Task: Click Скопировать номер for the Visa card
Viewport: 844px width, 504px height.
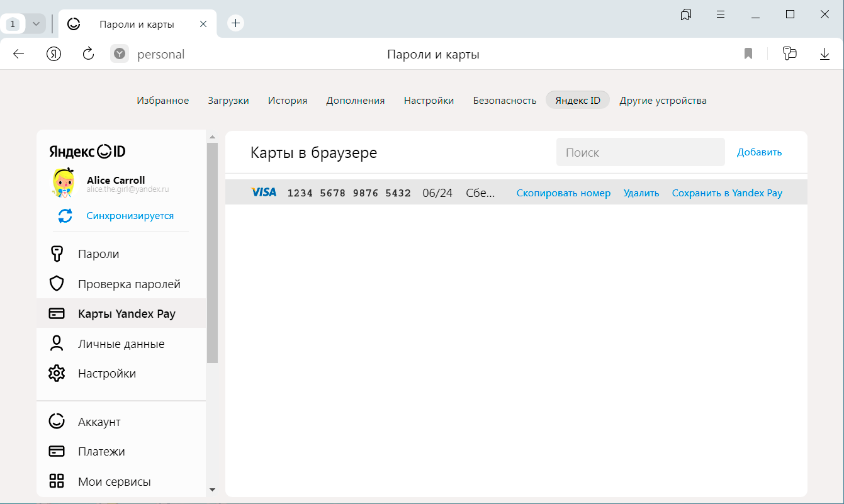Action: pyautogui.click(x=563, y=193)
